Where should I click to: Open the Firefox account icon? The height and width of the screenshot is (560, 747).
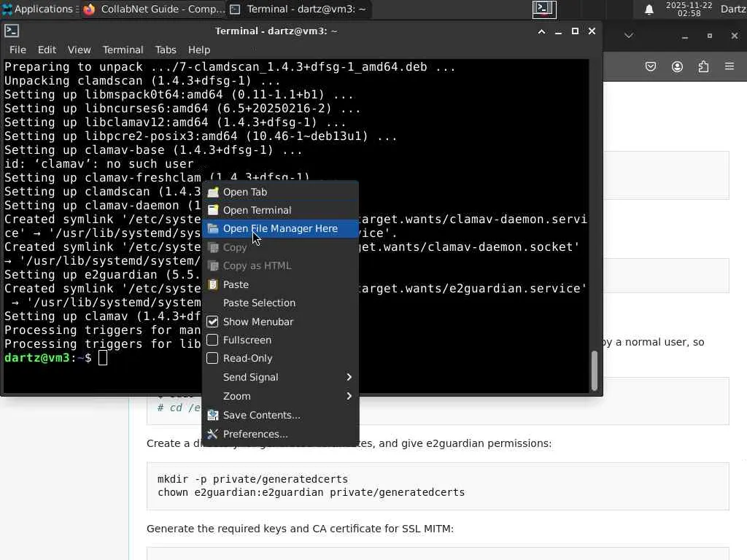pos(677,66)
